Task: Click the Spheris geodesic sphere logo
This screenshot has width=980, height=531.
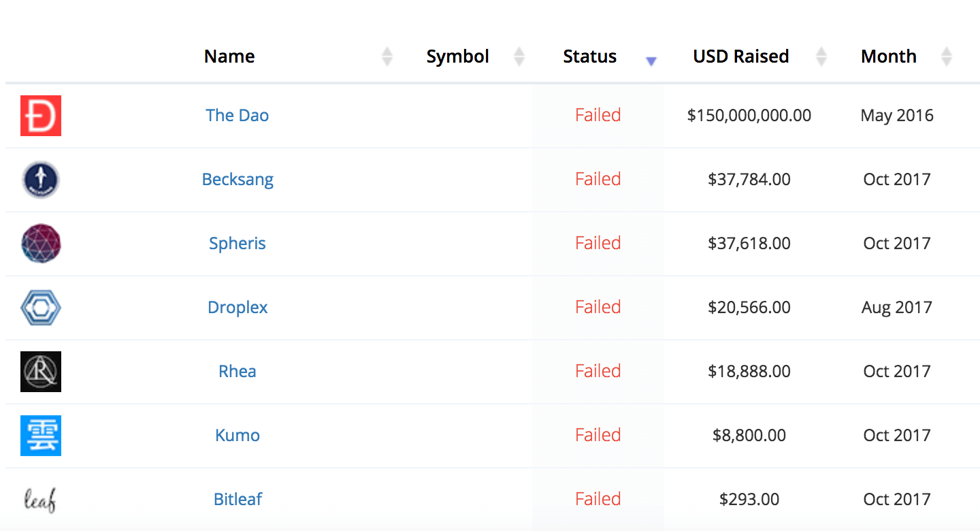Action: click(x=41, y=244)
